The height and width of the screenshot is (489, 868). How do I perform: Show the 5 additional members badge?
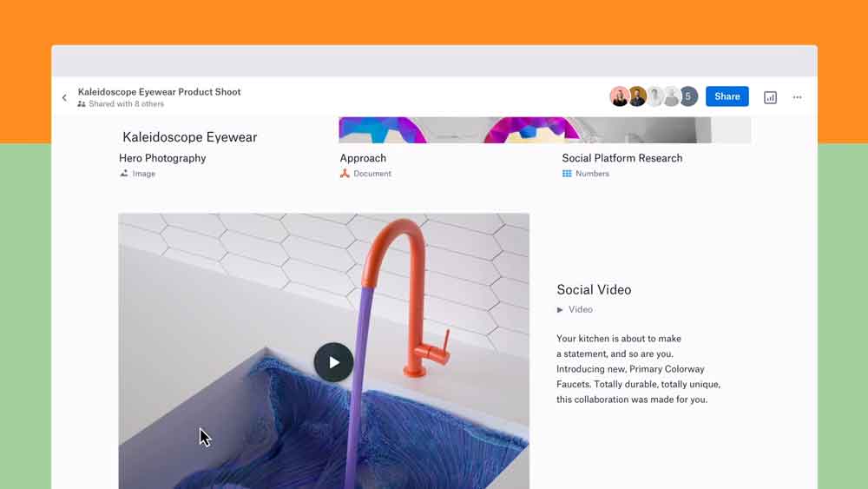pyautogui.click(x=688, y=96)
